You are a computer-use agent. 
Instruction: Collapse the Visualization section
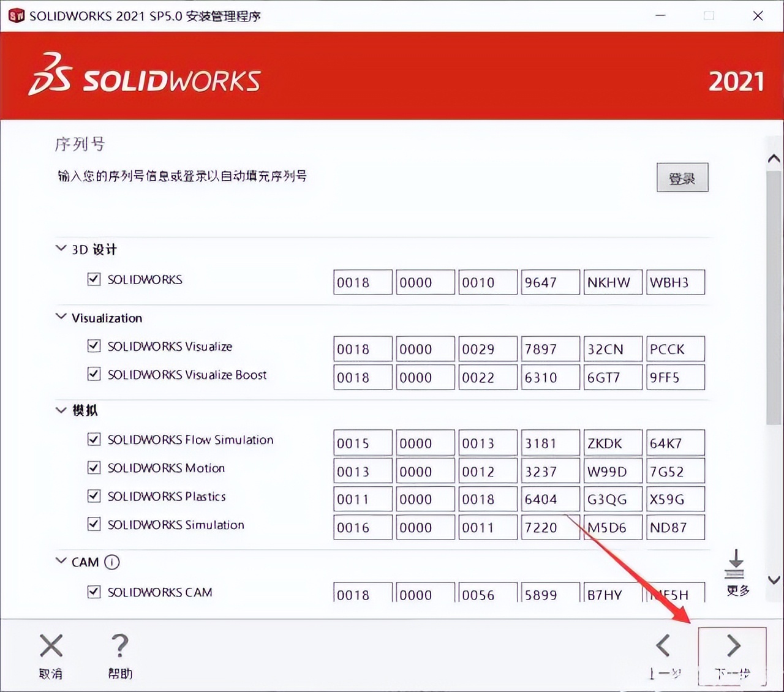tap(61, 317)
